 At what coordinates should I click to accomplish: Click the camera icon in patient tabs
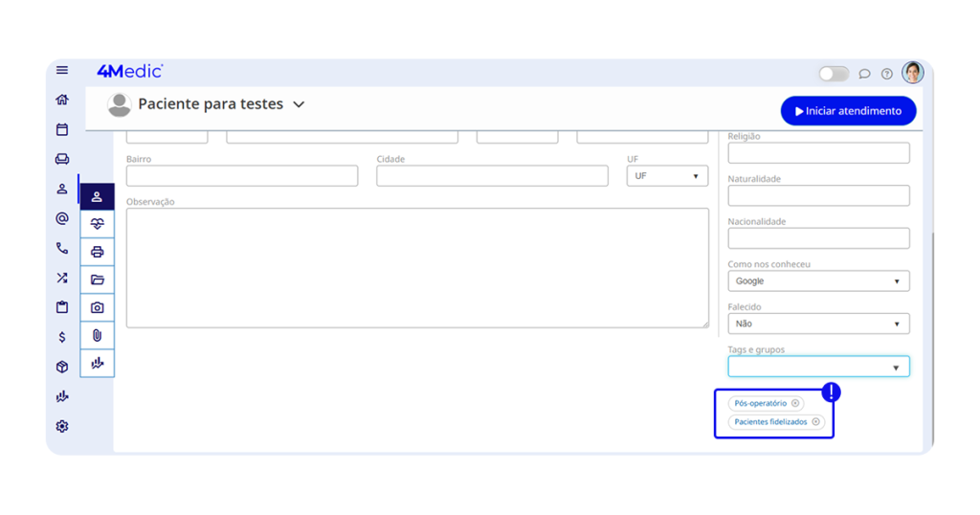[x=97, y=307]
